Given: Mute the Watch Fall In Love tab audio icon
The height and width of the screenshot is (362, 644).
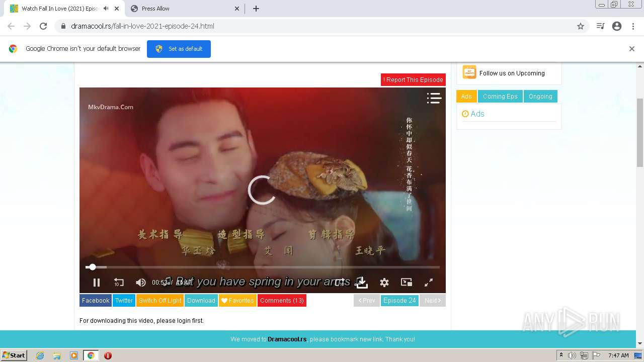Looking at the screenshot, I should pos(106,9).
